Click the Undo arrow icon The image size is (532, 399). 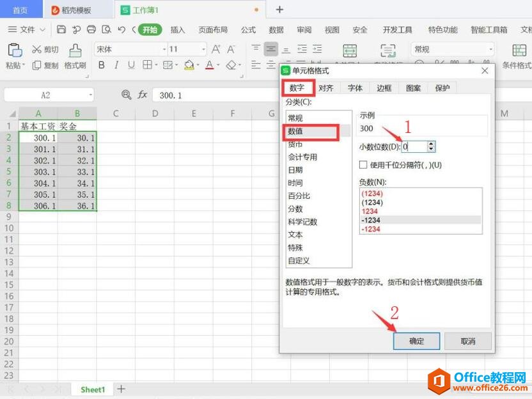[x=121, y=29]
